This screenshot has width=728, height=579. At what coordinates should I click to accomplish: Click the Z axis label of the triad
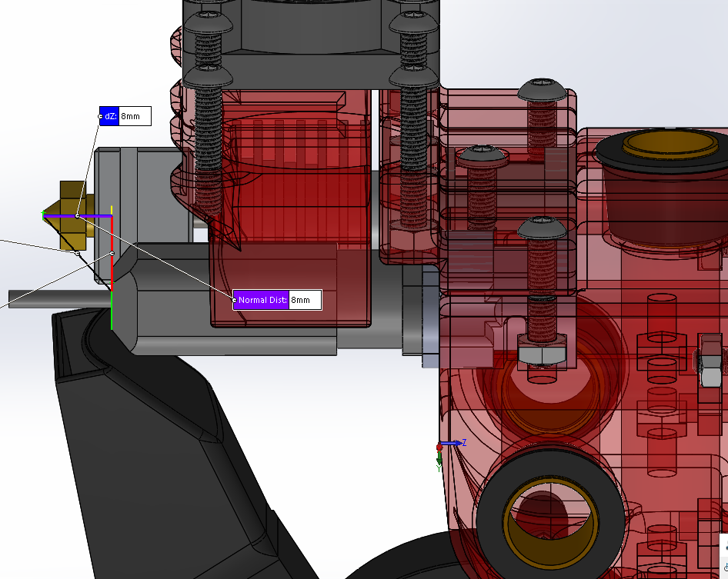tap(464, 443)
